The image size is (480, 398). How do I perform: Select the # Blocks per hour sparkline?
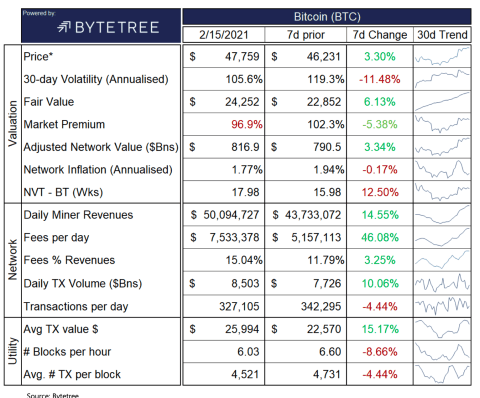point(442,351)
